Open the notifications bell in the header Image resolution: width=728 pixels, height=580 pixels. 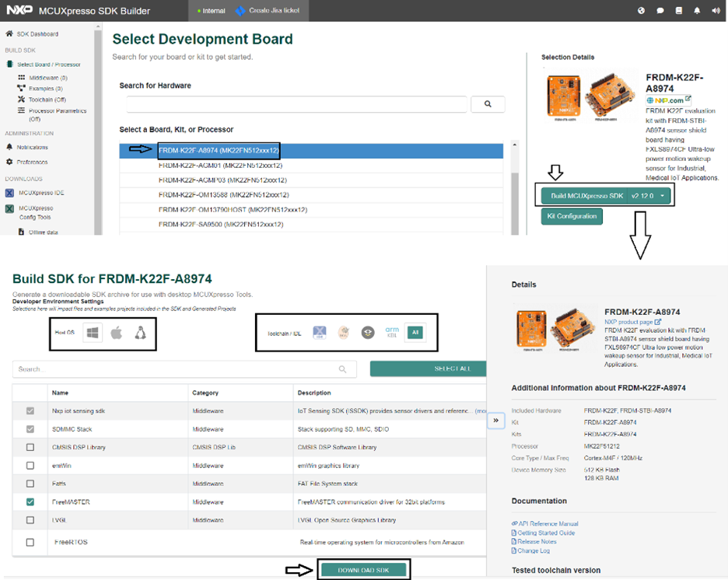pos(697,11)
